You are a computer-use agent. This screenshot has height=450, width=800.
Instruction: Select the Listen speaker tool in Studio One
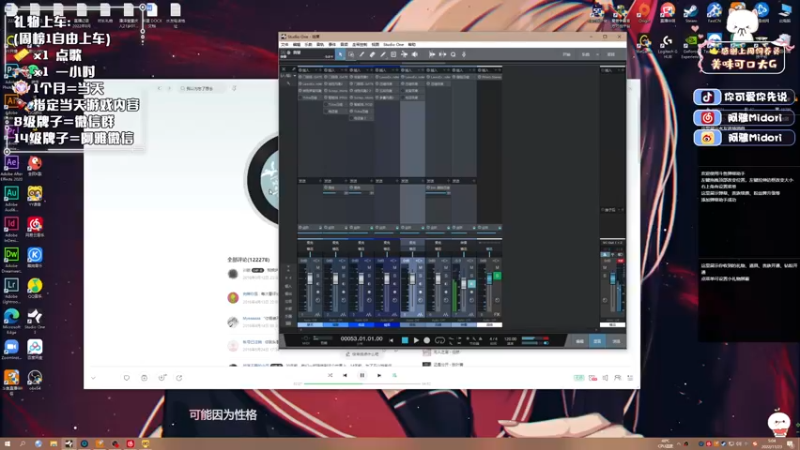pos(415,55)
